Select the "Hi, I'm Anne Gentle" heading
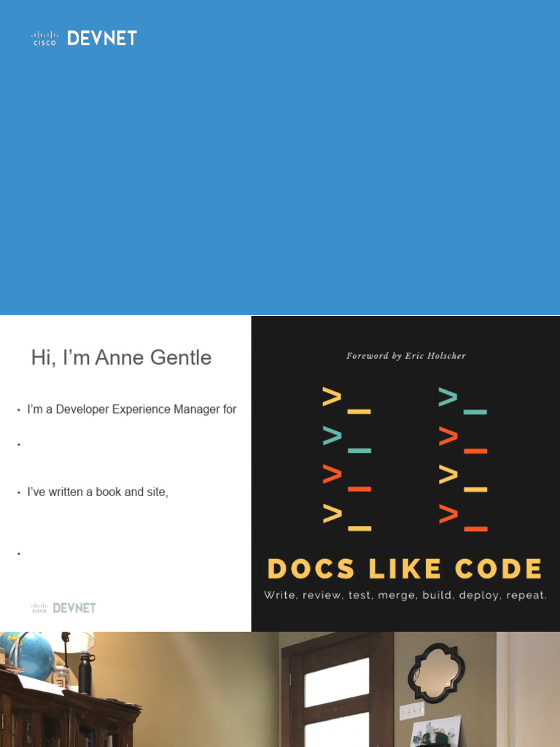 (121, 357)
